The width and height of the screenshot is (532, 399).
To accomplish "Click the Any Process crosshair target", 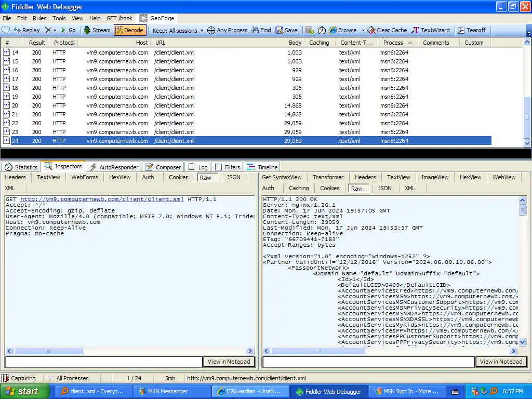I will (228, 30).
